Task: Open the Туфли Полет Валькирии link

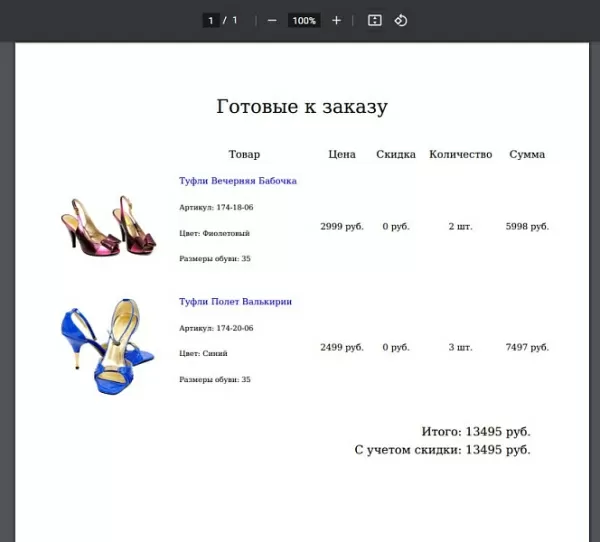Action: pyautogui.click(x=235, y=302)
